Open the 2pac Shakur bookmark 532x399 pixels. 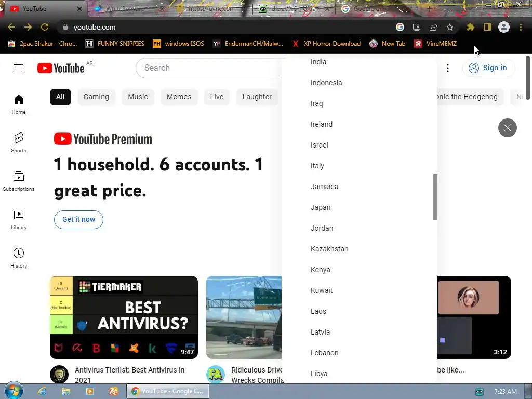click(x=43, y=44)
